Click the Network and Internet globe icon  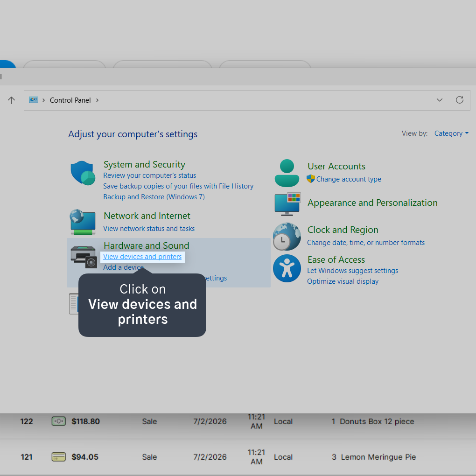click(x=83, y=222)
